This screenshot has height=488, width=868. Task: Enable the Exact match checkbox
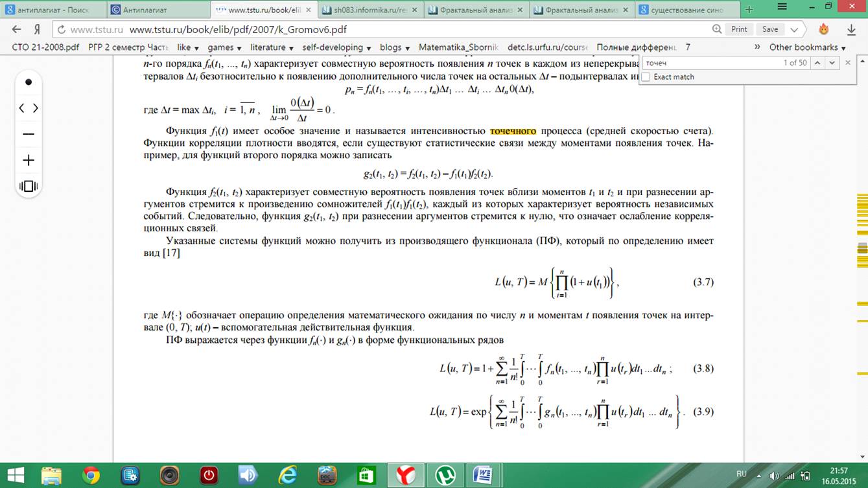pyautogui.click(x=646, y=77)
